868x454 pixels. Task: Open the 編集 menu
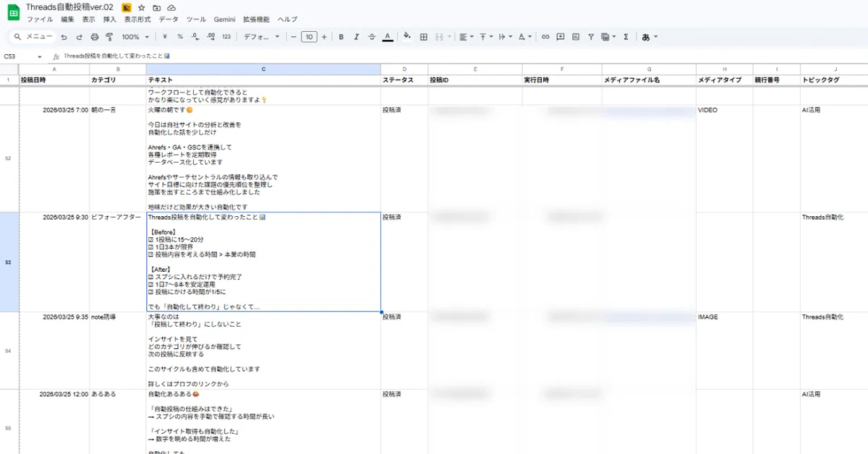click(x=67, y=20)
